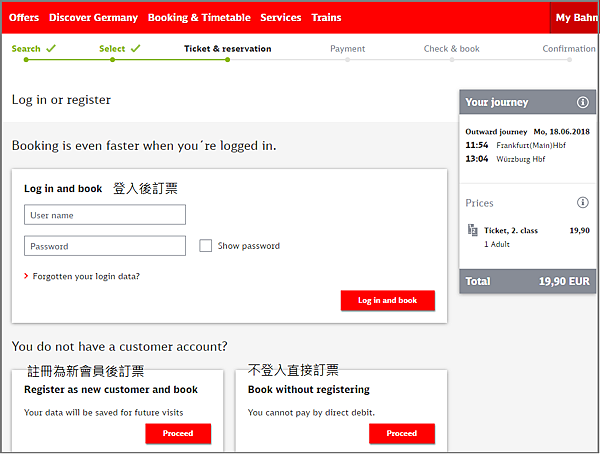Click the Würzburg Hbf arrival text
600x454 pixels.
pyautogui.click(x=520, y=159)
